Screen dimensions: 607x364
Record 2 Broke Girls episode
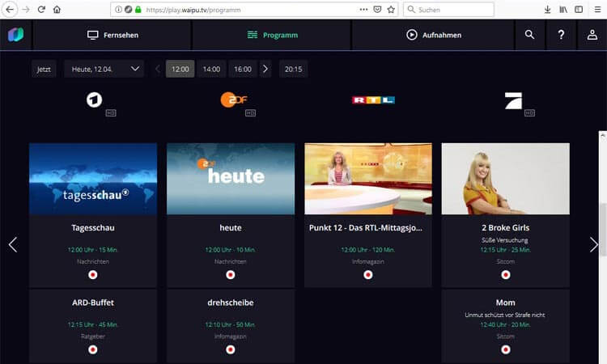click(506, 275)
